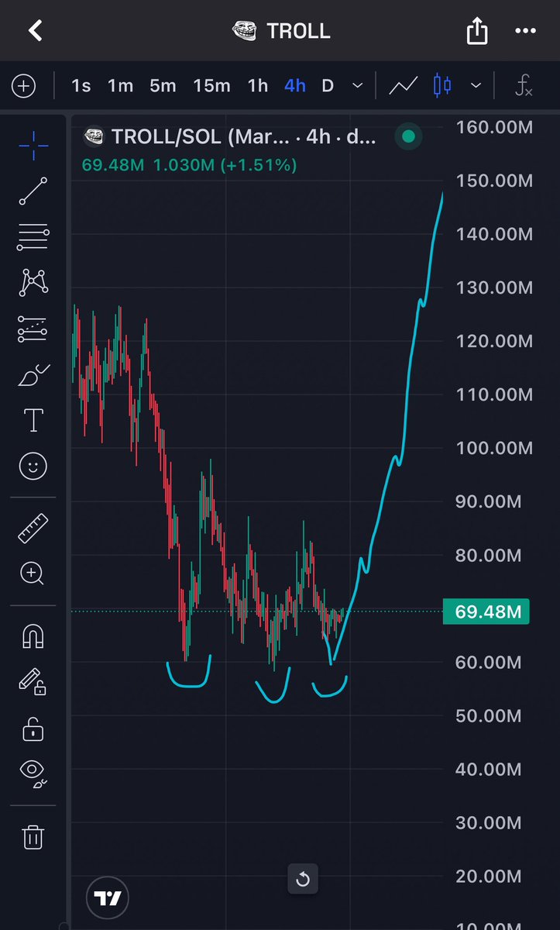Click the TradingView logo

[108, 899]
